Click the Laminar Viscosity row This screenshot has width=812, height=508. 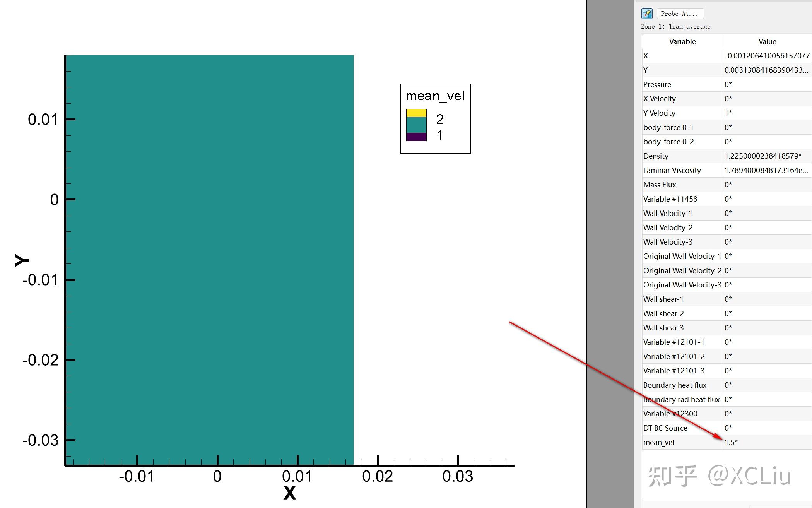[x=672, y=170]
